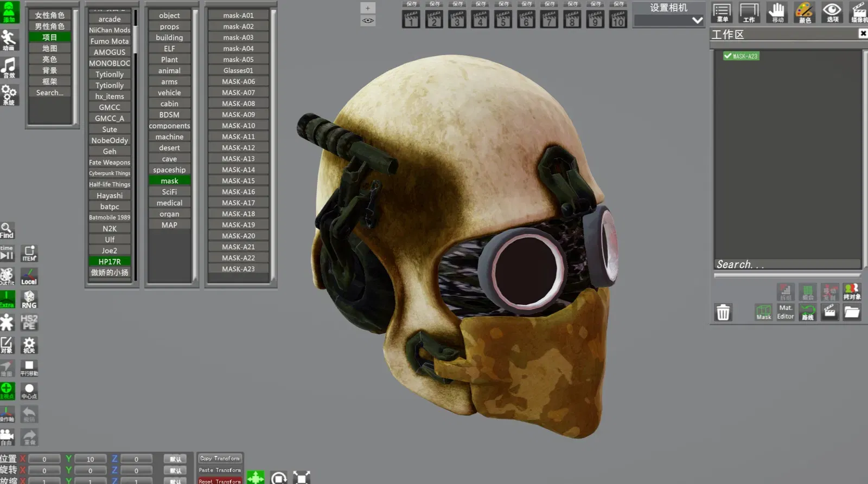Switch Local axis mode icon
Viewport: 868px width, 484px height.
pos(29,276)
